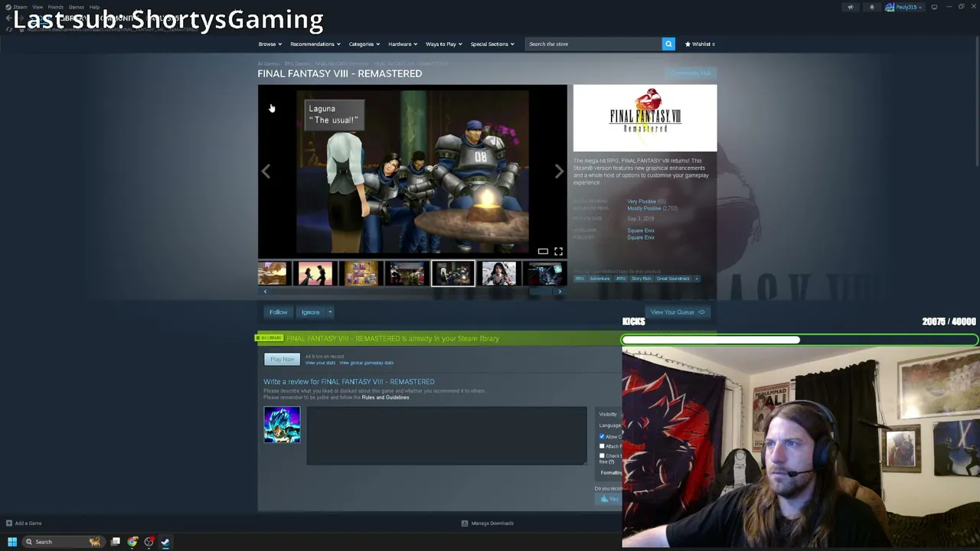Expand the Hardware dropdown
The height and width of the screenshot is (551, 980).
pos(402,44)
